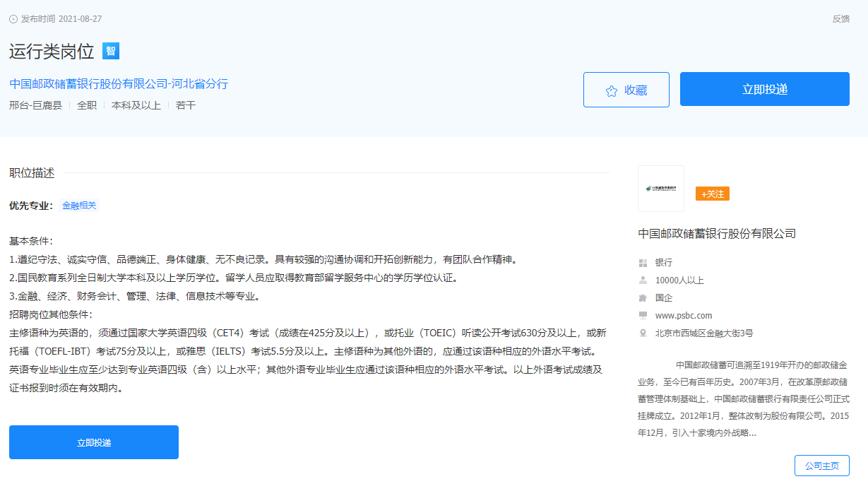Click the blue 智 badge icon
868x491 pixels.
tap(111, 51)
